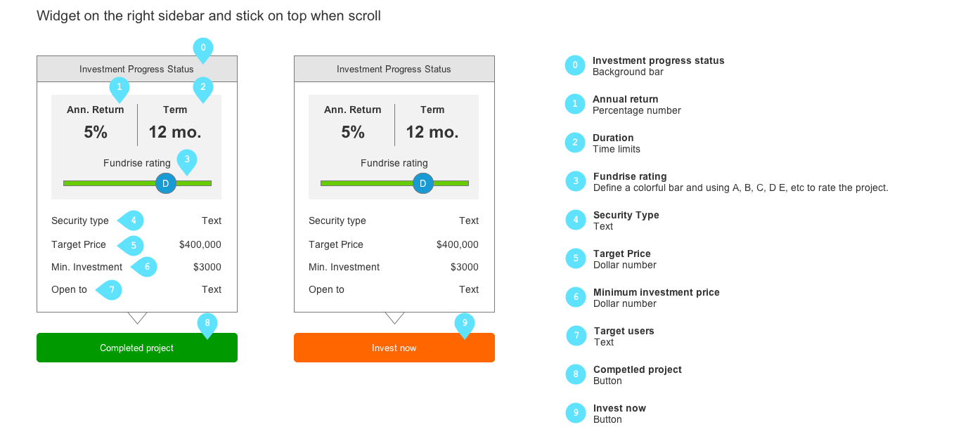980x434 pixels.
Task: Click legend bubble 0 for Investment progress status
Action: (x=575, y=65)
